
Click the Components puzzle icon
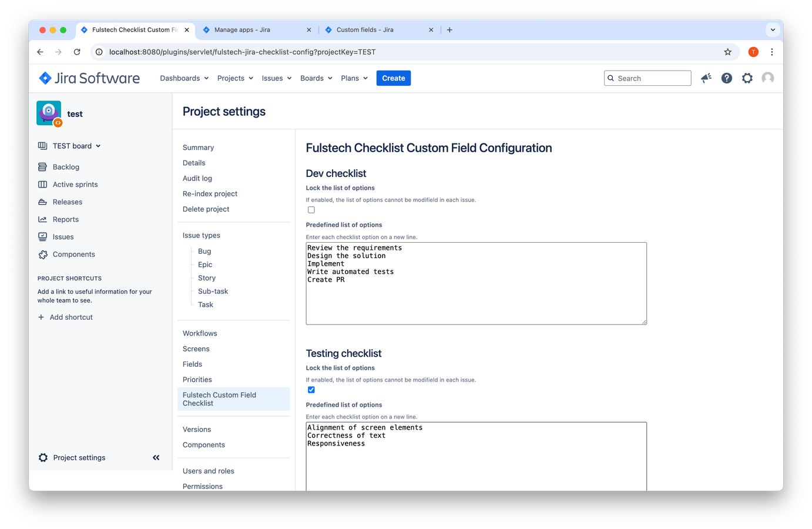point(42,255)
